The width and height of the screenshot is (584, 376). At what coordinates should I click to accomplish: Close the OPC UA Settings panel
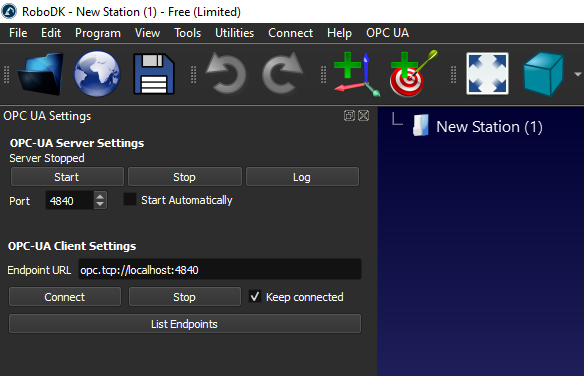click(x=364, y=116)
